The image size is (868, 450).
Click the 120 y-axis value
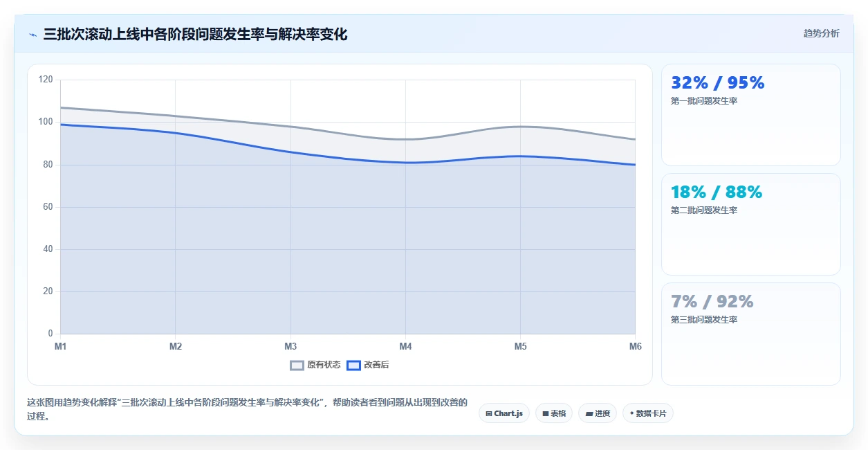tap(46, 80)
